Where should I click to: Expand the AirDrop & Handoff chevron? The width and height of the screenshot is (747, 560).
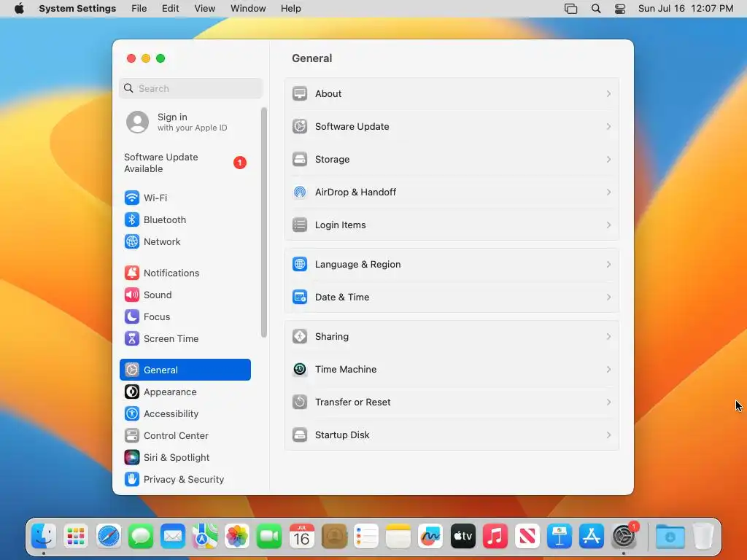(608, 192)
